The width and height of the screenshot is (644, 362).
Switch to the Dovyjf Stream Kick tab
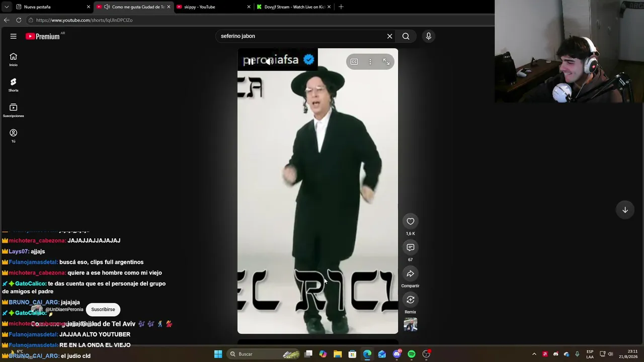click(294, 7)
